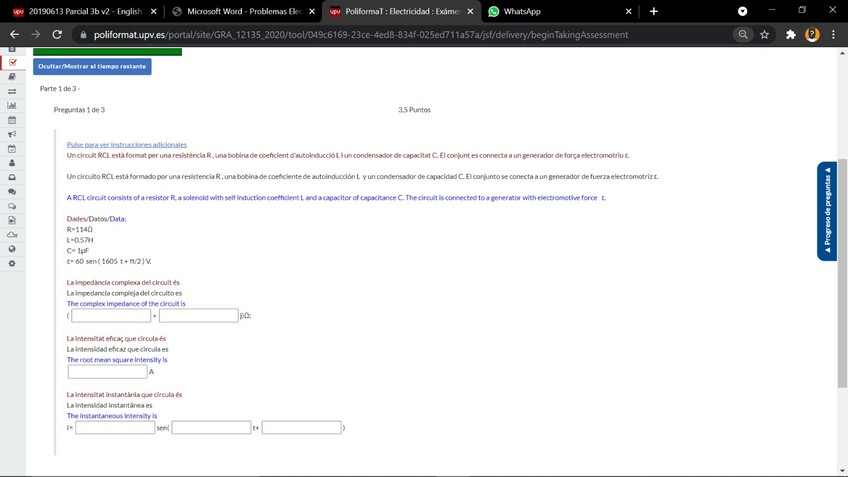Close the PoliformaT : Electricidad tab
This screenshot has width=848, height=477.
[471, 11]
